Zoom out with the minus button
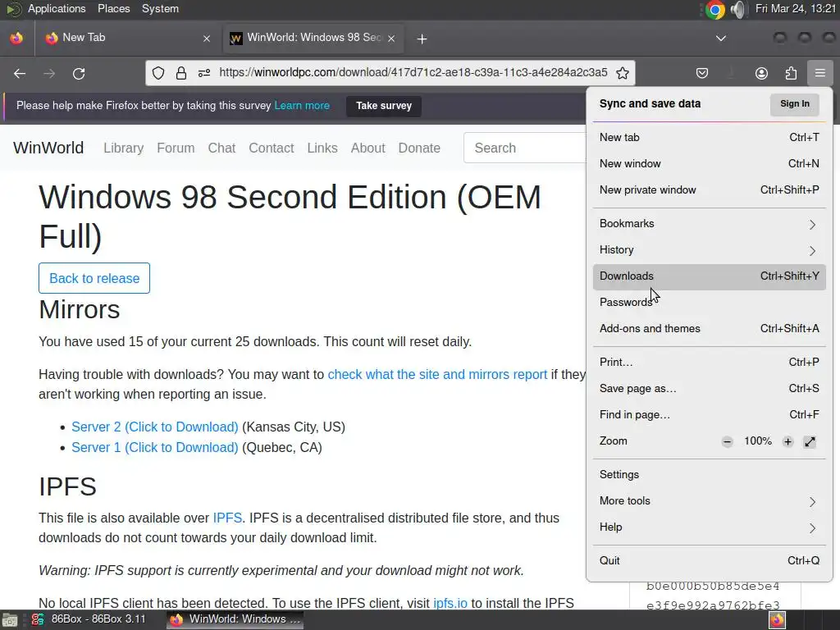The width and height of the screenshot is (840, 630). [x=727, y=441]
